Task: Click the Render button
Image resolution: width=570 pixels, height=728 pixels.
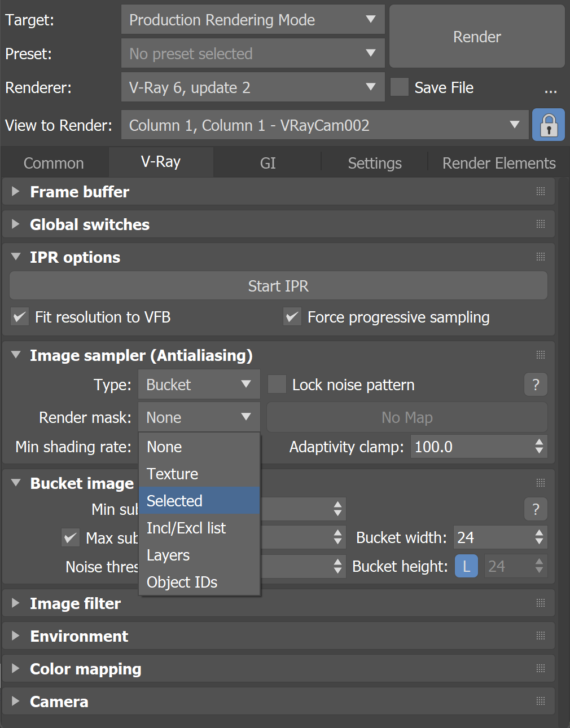Action: point(476,37)
